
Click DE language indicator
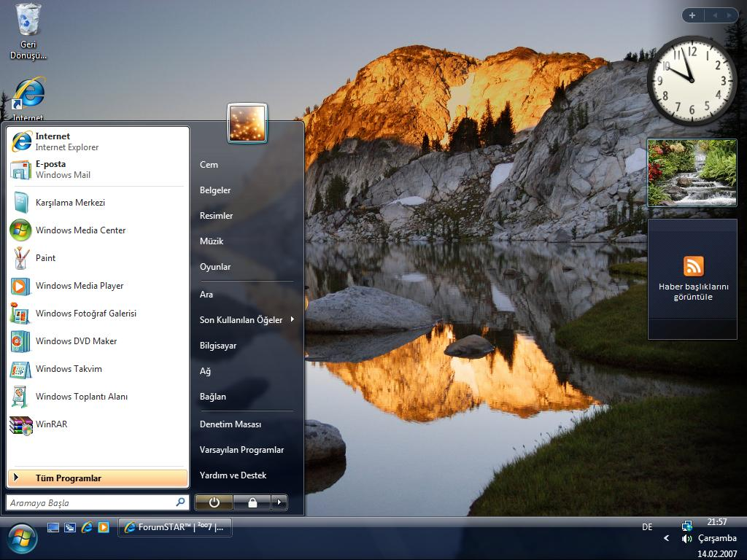[647, 526]
